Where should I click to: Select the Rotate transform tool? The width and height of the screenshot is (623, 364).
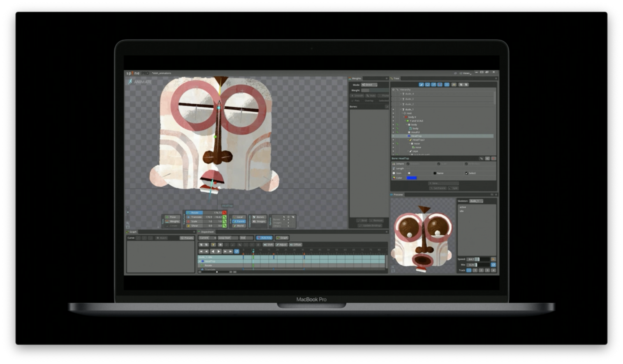tap(194, 213)
